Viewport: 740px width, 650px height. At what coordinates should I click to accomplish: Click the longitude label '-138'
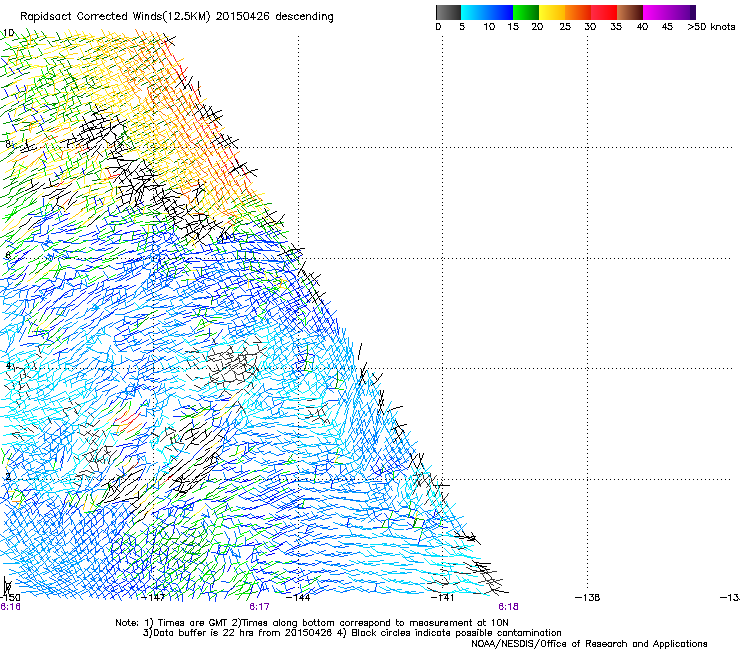588,598
